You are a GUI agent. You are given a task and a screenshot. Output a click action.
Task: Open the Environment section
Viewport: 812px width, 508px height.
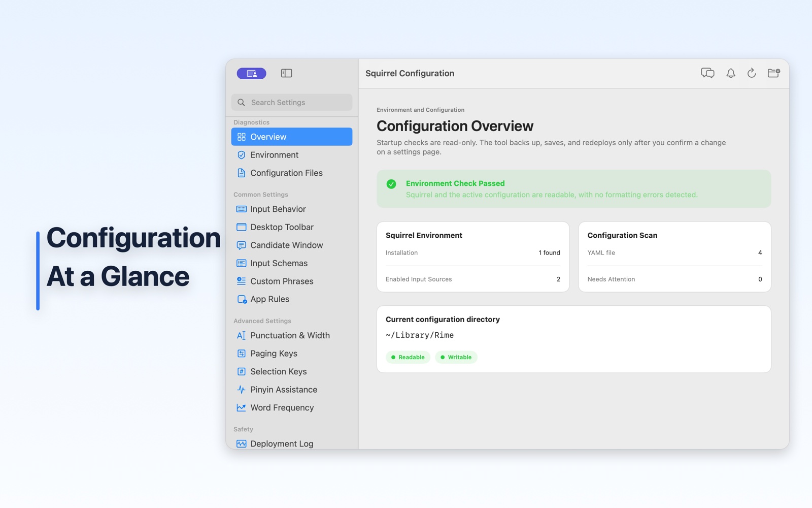(292, 155)
